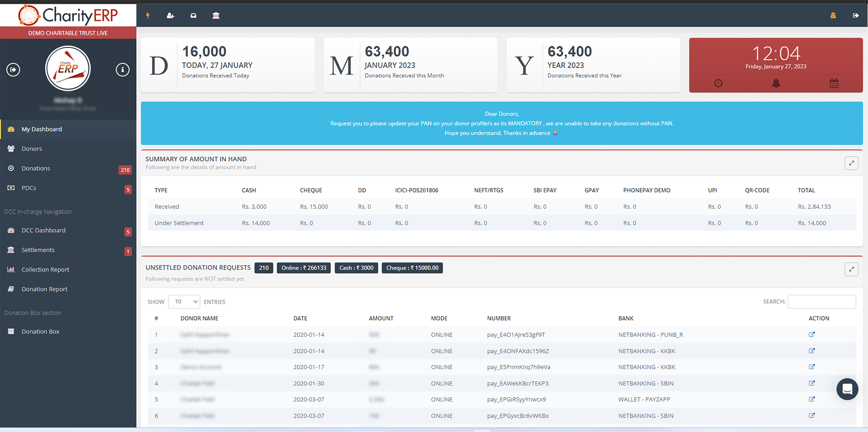Sort table by BANK column header
The image size is (868, 432).
[626, 319]
